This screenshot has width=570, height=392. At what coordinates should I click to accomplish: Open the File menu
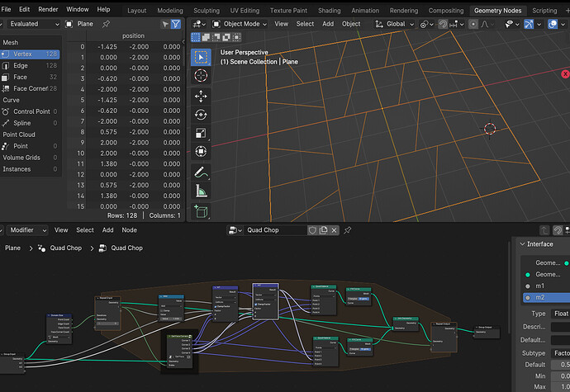[6, 9]
